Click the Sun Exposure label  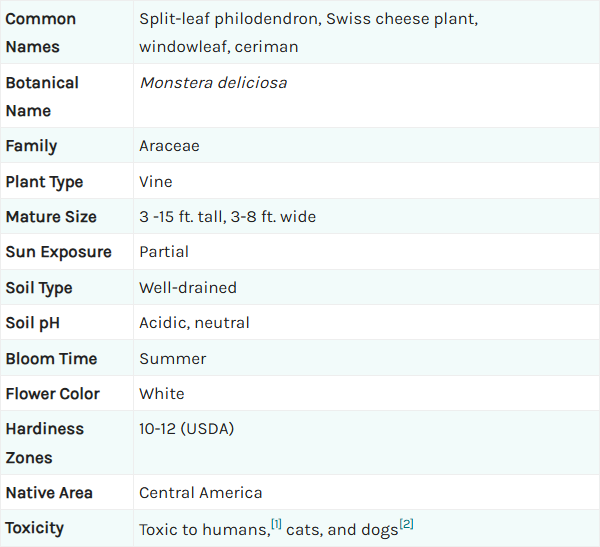click(x=59, y=252)
